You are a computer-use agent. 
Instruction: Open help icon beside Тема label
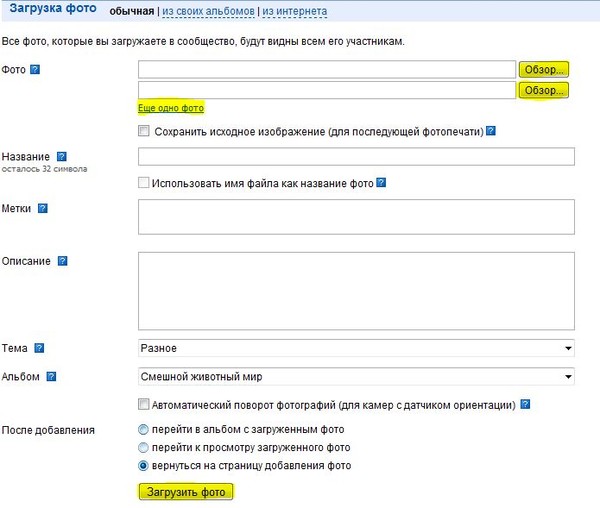click(x=39, y=348)
